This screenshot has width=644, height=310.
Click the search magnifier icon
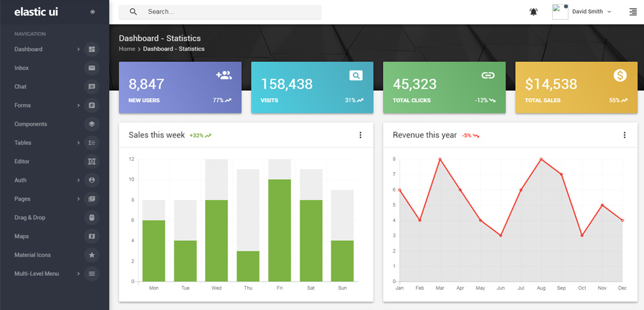[x=133, y=12]
